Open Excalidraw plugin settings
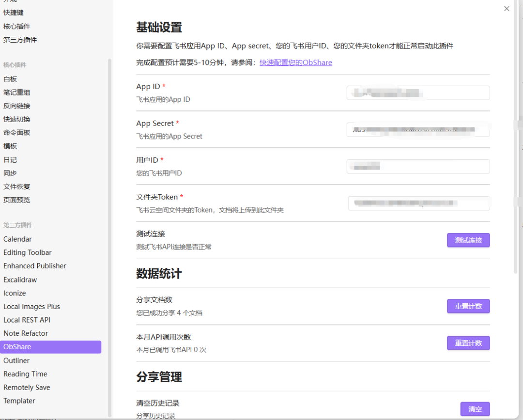This screenshot has width=523, height=420. pos(20,280)
